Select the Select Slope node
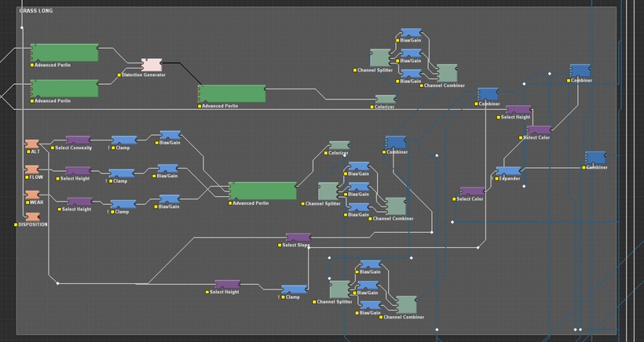The height and width of the screenshot is (342, 644). click(x=298, y=237)
